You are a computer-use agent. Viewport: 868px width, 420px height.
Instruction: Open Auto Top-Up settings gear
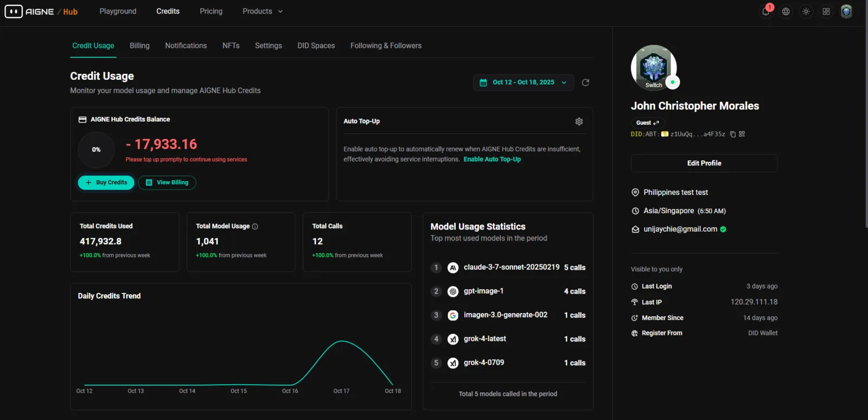[579, 122]
